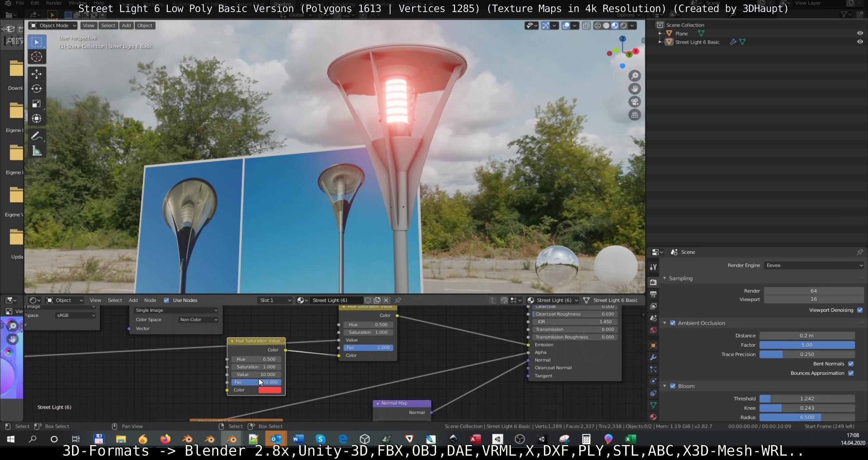Open the Material properties tab
The width and height of the screenshot is (868, 460).
pyautogui.click(x=653, y=417)
